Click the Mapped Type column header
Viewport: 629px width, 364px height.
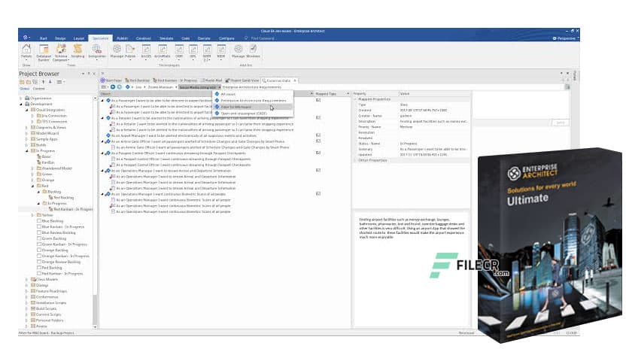point(332,94)
